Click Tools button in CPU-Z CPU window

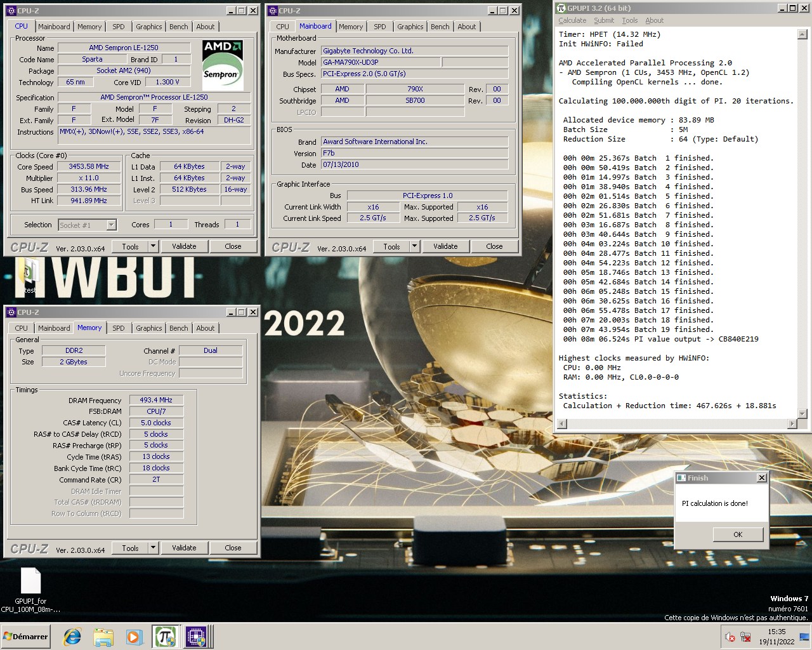(x=131, y=246)
